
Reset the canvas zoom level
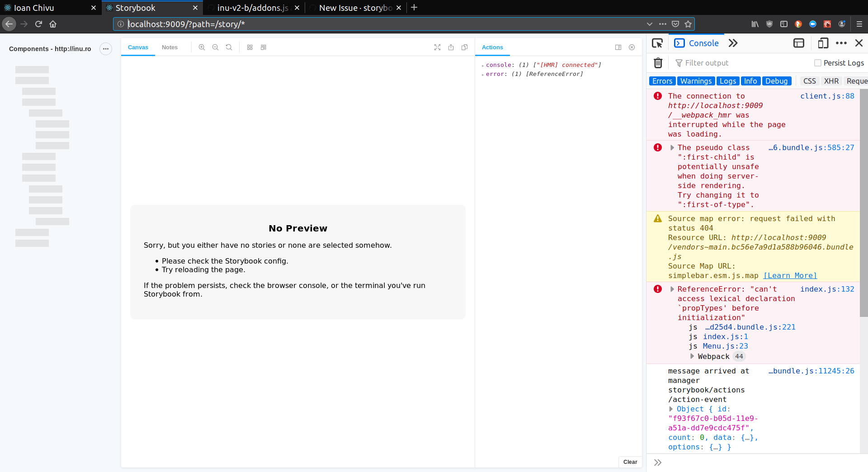pos(229,47)
